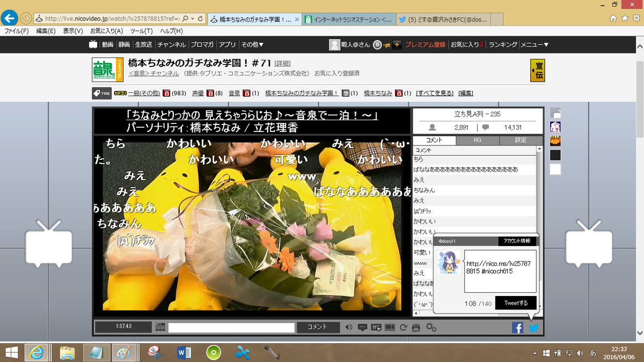Open the 静画 section
This screenshot has height=362, width=644.
pos(124,45)
